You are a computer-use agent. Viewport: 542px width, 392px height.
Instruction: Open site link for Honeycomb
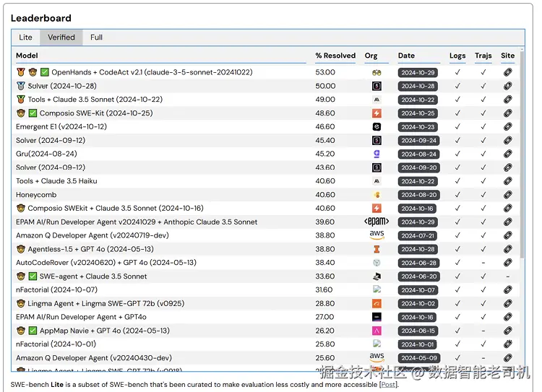tap(507, 195)
